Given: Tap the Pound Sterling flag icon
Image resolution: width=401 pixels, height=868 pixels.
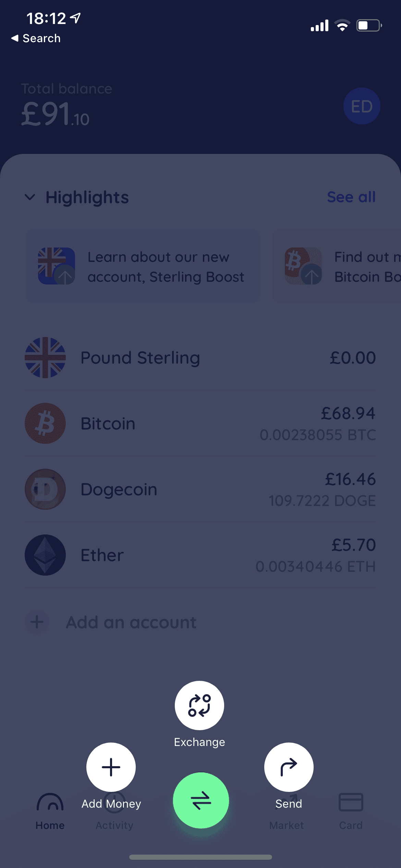Looking at the screenshot, I should click(x=45, y=358).
